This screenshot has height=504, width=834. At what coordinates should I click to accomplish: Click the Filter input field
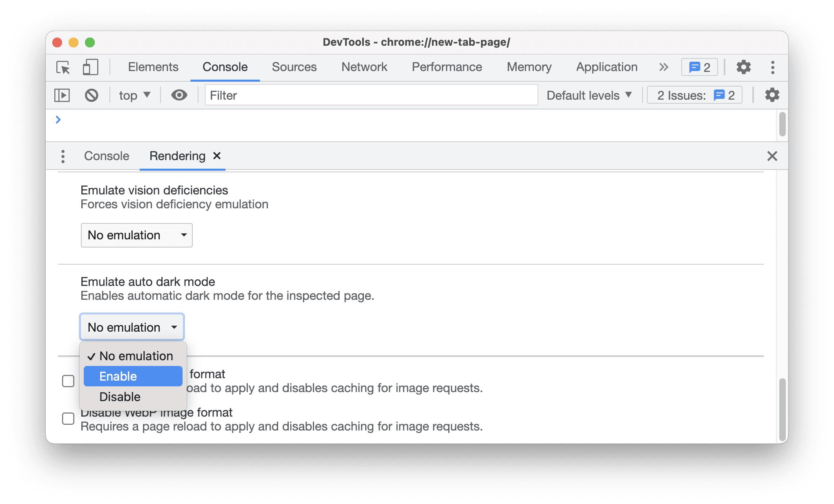tap(371, 95)
